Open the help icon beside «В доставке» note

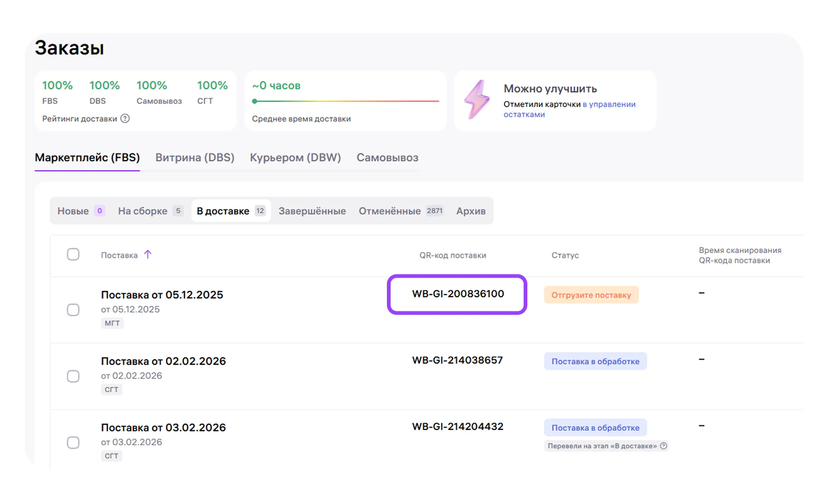663,446
